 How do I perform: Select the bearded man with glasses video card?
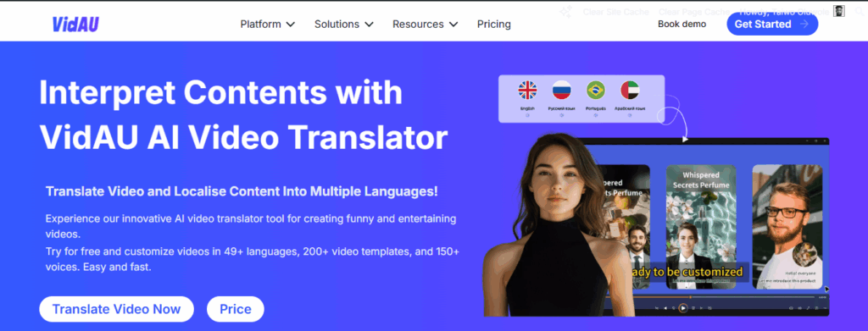click(x=787, y=227)
